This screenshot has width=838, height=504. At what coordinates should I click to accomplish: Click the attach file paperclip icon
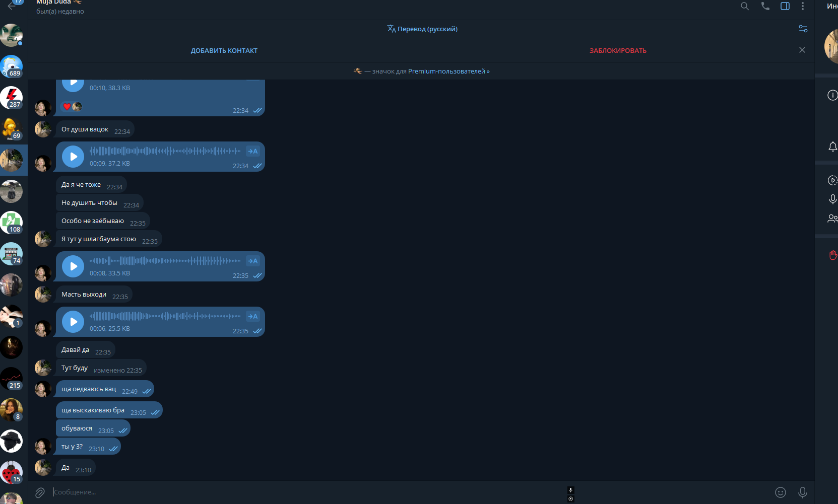click(40, 492)
